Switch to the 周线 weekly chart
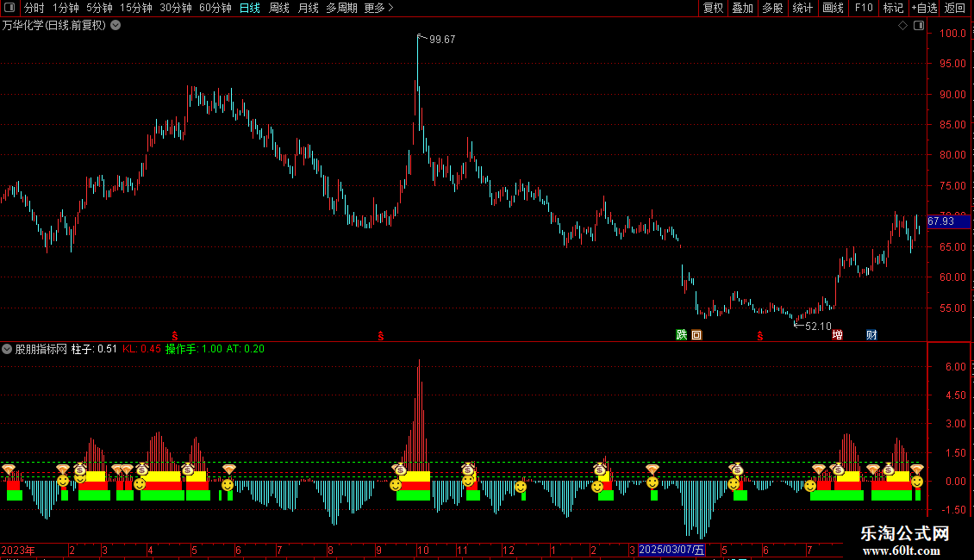Image resolution: width=974 pixels, height=560 pixels. coord(279,8)
